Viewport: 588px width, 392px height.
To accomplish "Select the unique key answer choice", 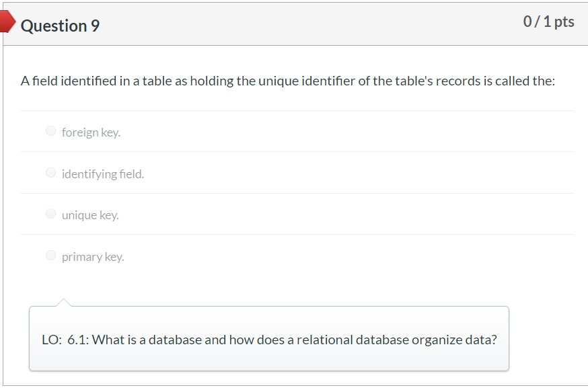I will 89,214.
